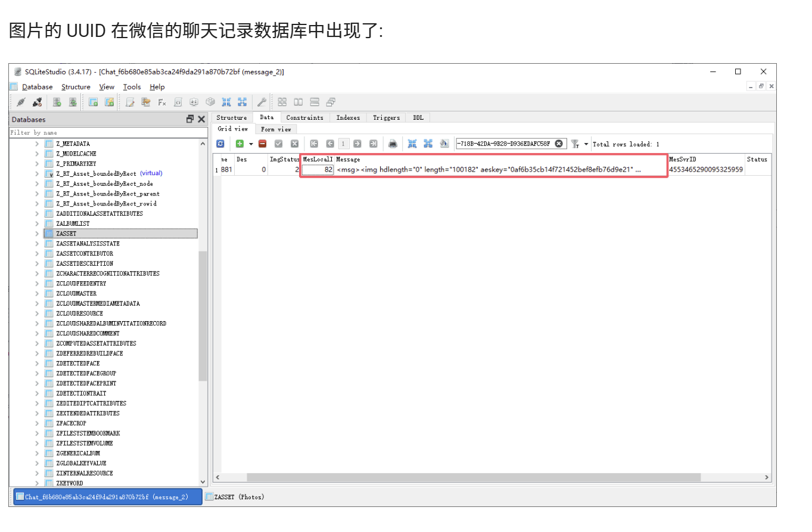The height and width of the screenshot is (532, 812).
Task: Expand the ZGENERICALBUM tree node
Action: 37,453
